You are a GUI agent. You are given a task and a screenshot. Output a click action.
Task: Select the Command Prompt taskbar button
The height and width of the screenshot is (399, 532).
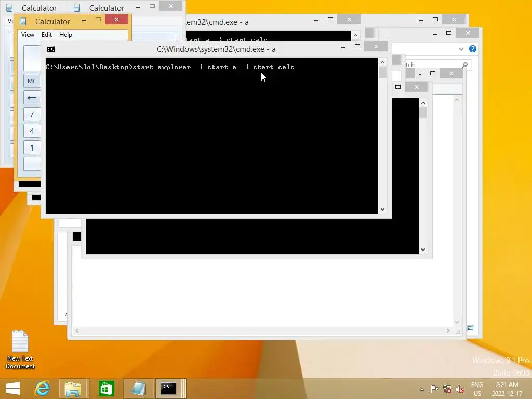click(168, 389)
